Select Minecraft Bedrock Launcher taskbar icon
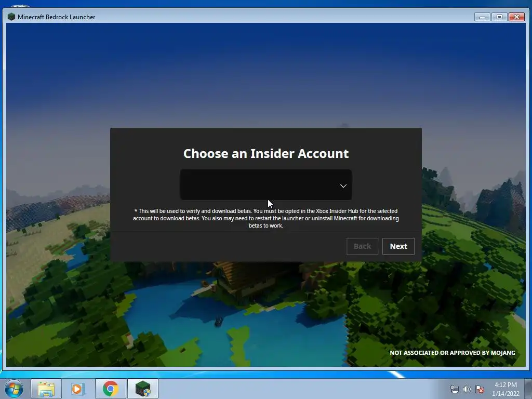 (x=143, y=389)
